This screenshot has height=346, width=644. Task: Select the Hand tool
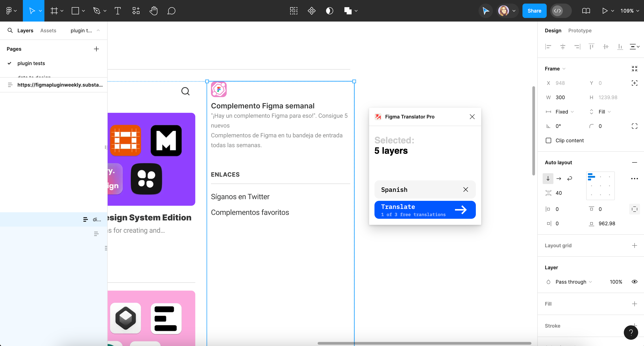click(154, 11)
